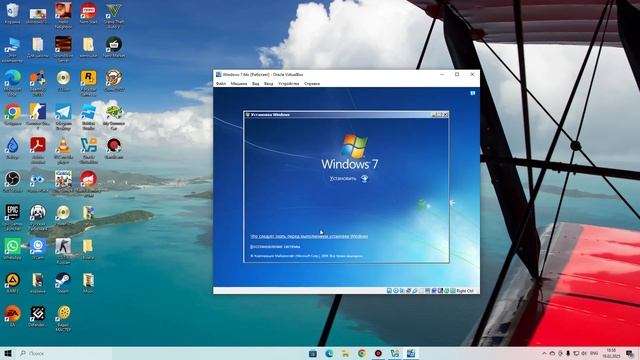The image size is (640, 360).
Task: Open the Устройства menu in VirtualBox
Action: coord(289,83)
